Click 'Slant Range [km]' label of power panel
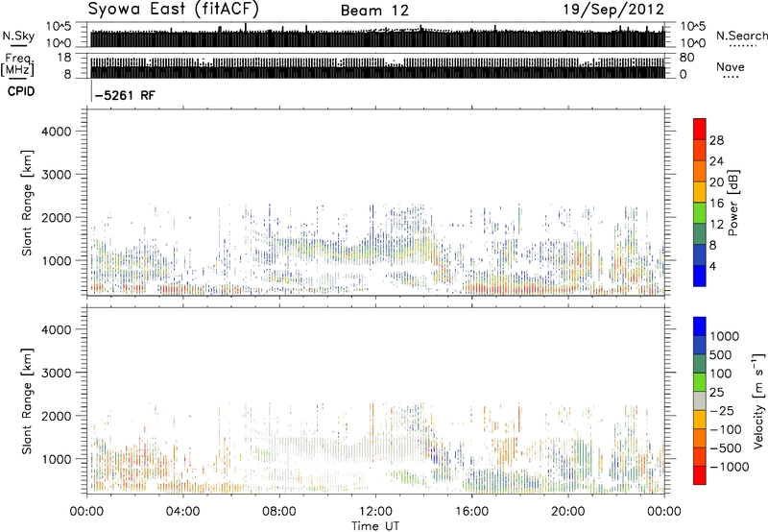This screenshot has width=768, height=532. point(27,203)
